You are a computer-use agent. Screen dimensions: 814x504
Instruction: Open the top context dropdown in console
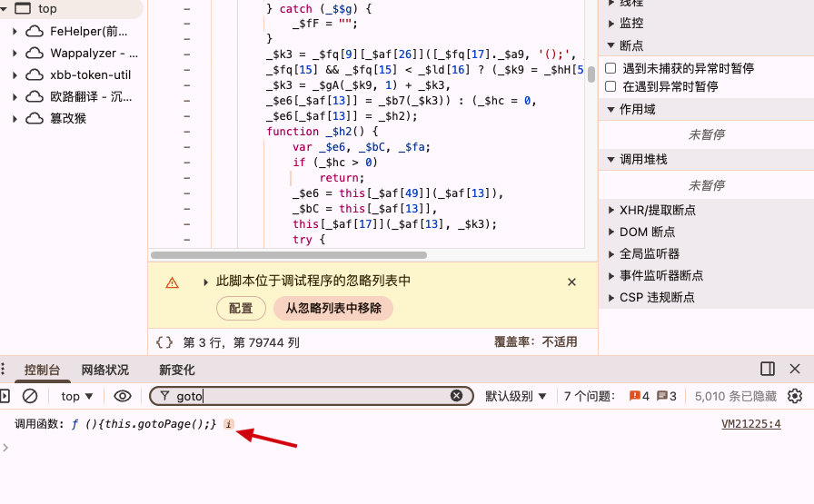point(77,397)
